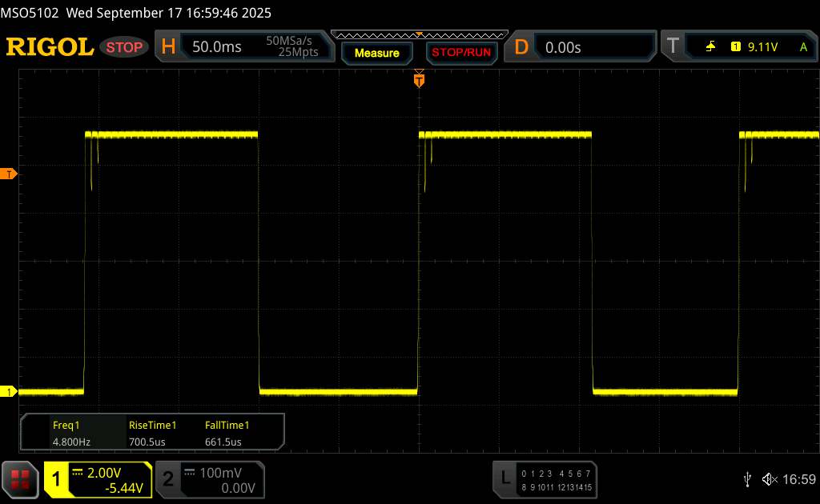Click the orange H horizontal icon
This screenshot has height=504, width=820.
pyautogui.click(x=168, y=47)
